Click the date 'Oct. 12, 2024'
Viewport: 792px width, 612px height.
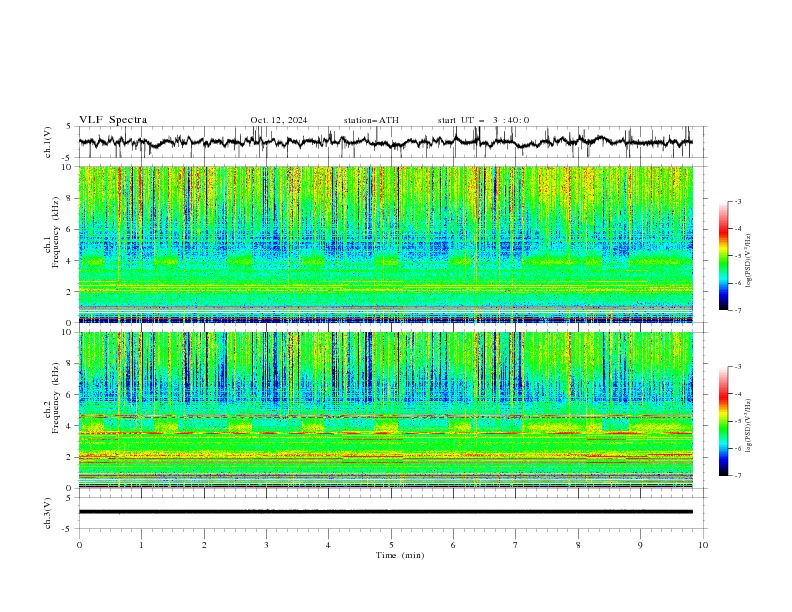279,120
